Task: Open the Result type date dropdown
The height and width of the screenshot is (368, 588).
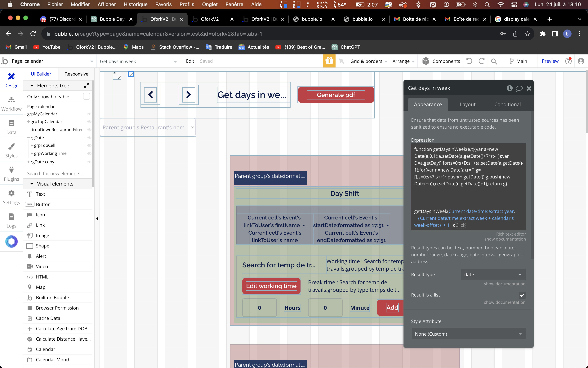Action: pos(493,274)
